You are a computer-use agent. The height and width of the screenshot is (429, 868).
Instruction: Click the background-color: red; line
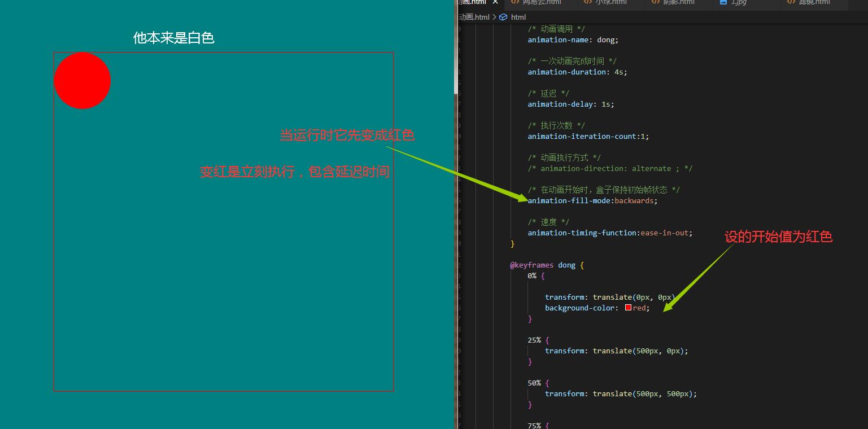click(x=597, y=308)
